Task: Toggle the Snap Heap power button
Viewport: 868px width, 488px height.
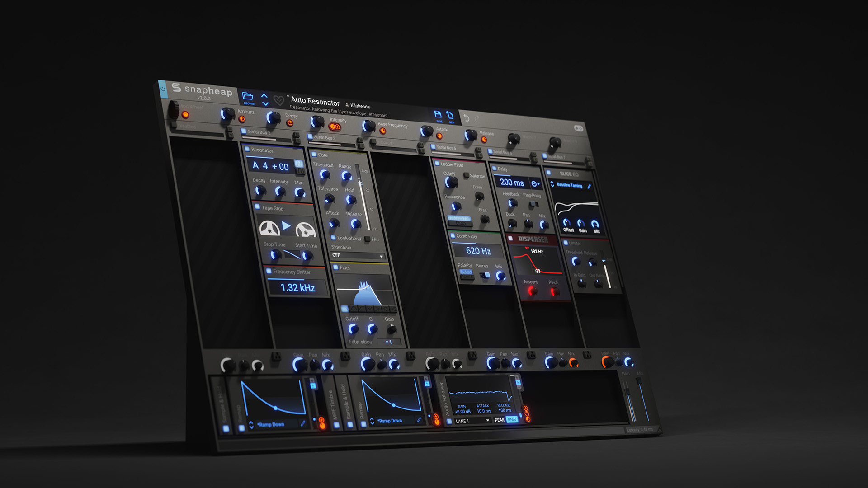Action: 163,89
